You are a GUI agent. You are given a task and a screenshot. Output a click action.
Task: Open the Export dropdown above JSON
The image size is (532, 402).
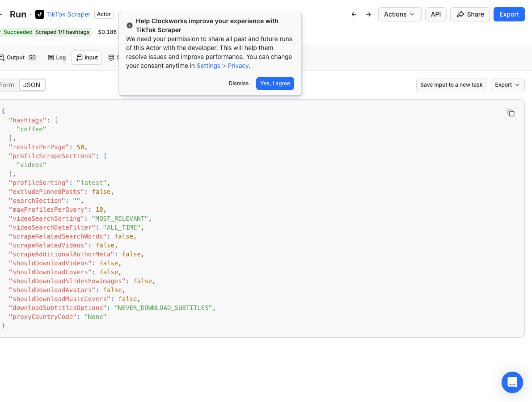pos(507,85)
